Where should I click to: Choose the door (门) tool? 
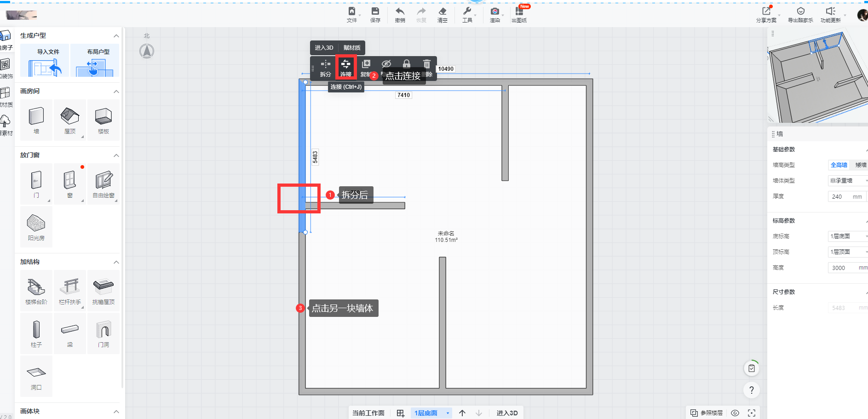pos(36,184)
